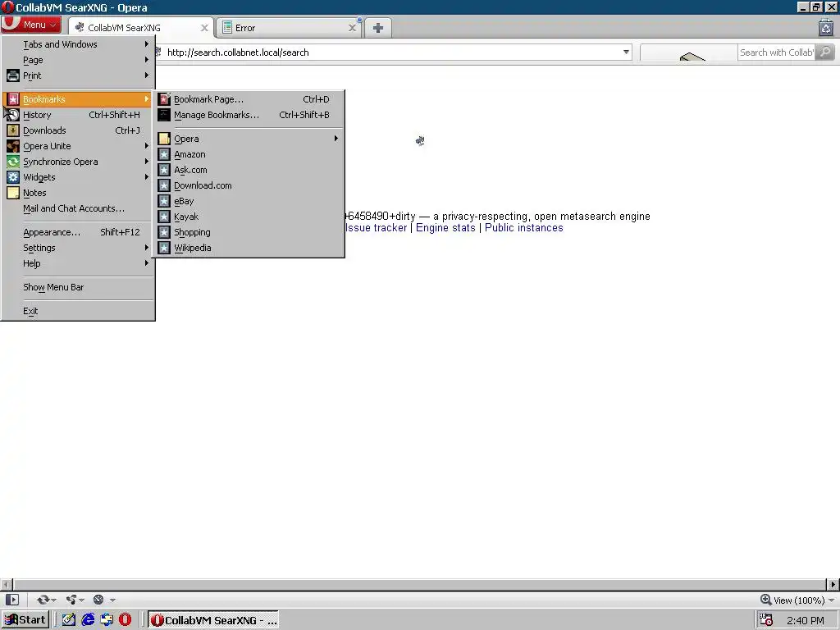Image resolution: width=840 pixels, height=630 pixels.
Task: Expand the Help submenu
Action: pyautogui.click(x=78, y=263)
